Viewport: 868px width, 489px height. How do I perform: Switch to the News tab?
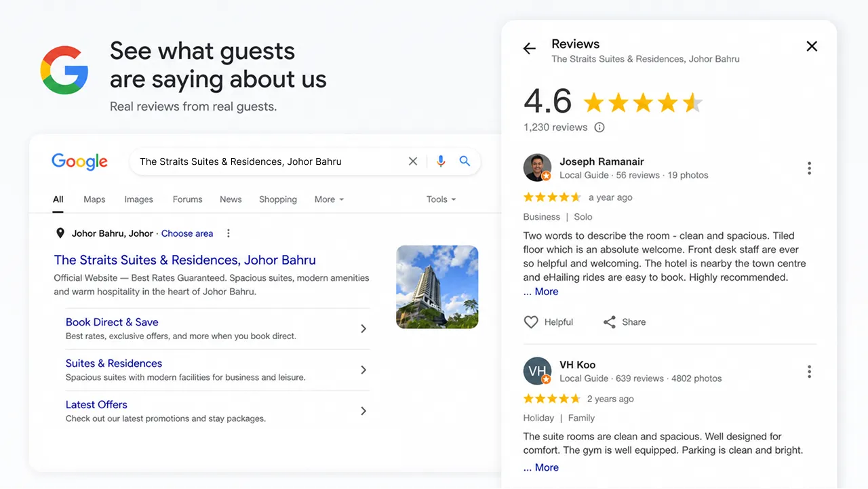click(231, 199)
